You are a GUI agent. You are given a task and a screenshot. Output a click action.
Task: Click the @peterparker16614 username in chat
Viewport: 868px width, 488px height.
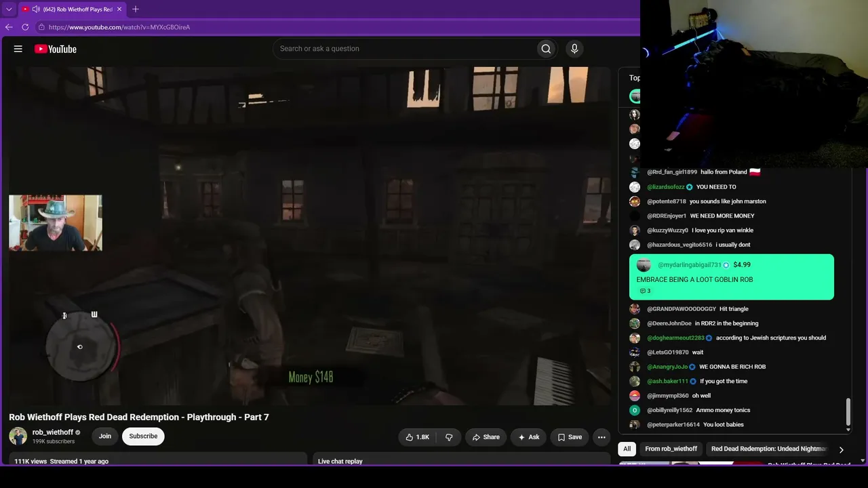coord(673,425)
